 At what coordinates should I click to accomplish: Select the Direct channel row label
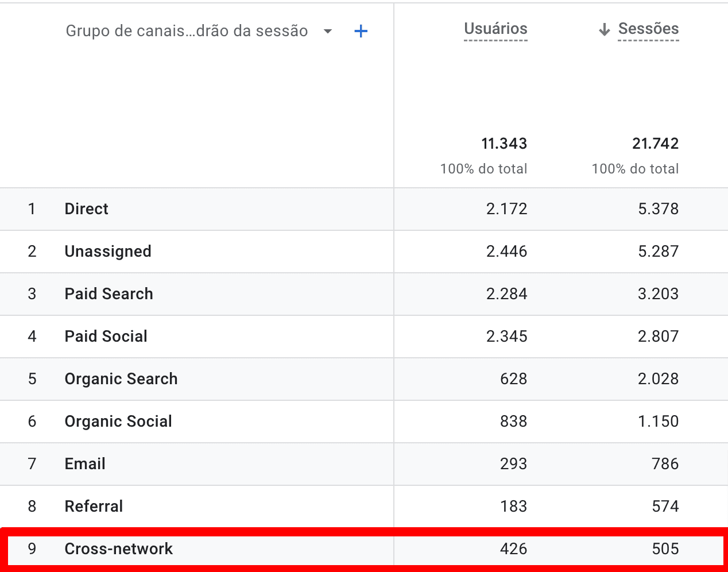86,209
